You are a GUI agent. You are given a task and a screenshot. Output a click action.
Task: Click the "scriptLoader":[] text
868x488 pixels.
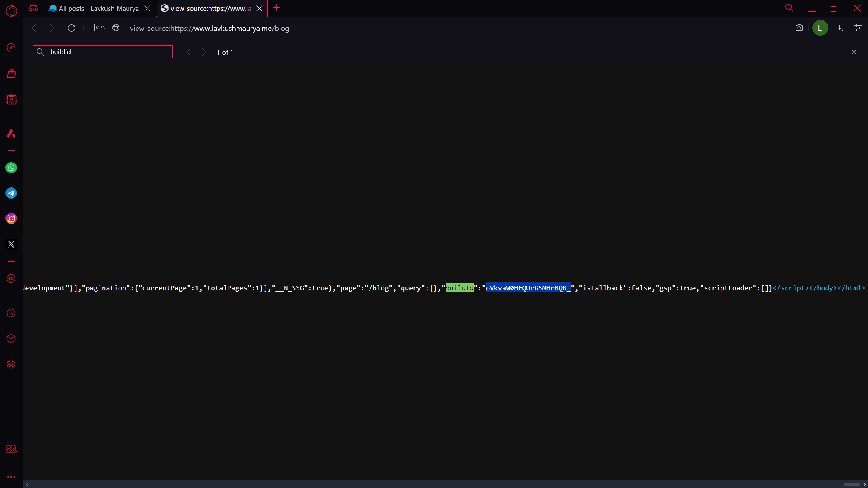[x=734, y=288]
